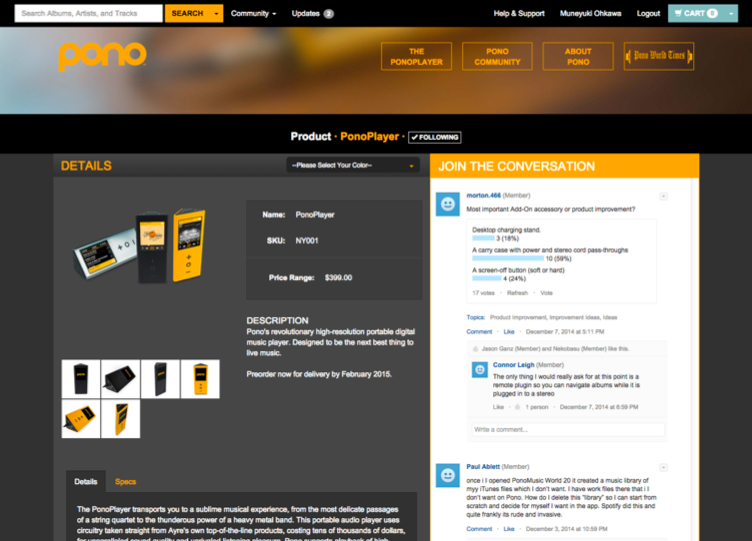
Task: Click morton.466's avatar icon
Action: point(447,204)
